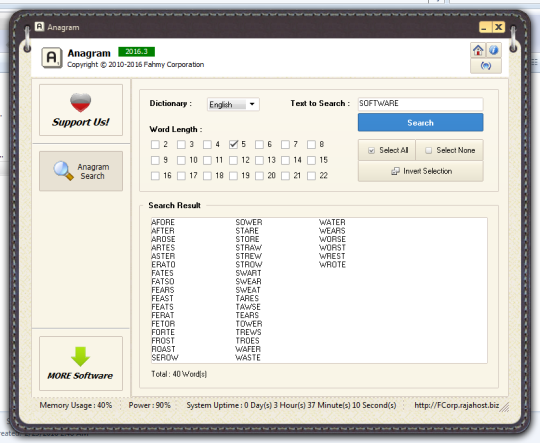Click the window title bar Anagram icon
Screen dimensions: 540x443
[40, 27]
